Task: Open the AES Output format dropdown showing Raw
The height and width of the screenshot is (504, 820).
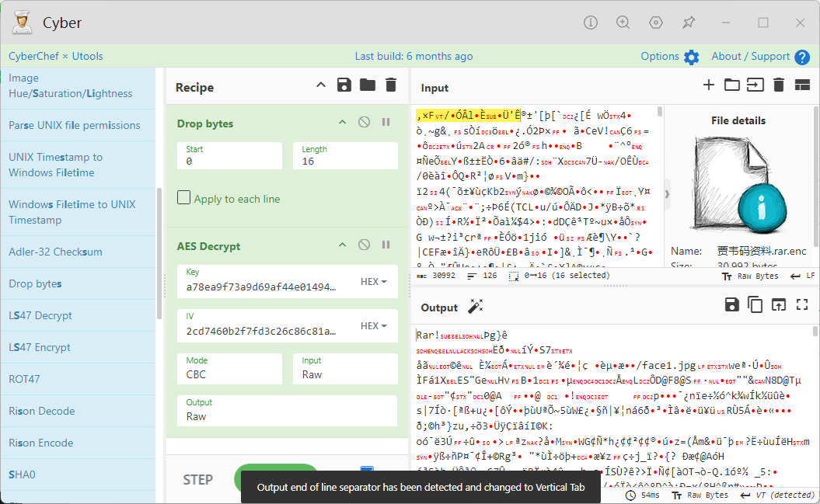Action: 288,411
